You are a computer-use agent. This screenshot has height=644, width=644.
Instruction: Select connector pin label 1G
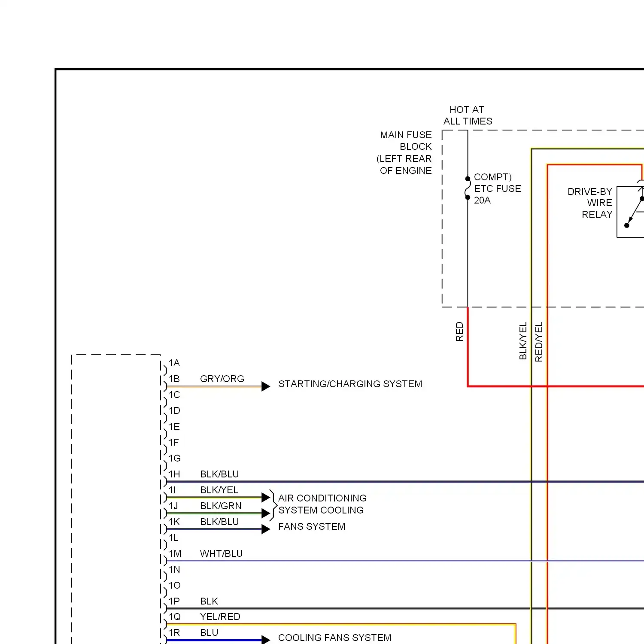coord(174,459)
